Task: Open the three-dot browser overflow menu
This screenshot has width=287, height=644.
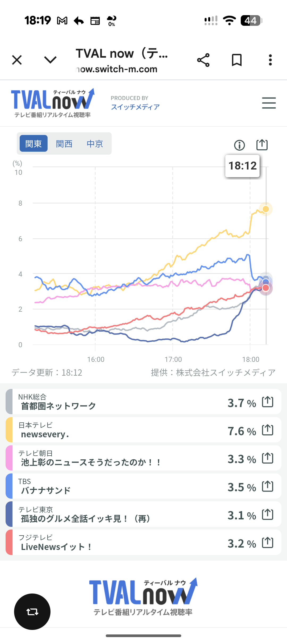Action: 270,60
